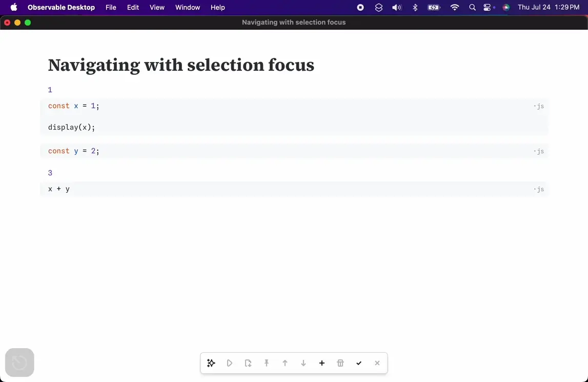Confirm with the checkmark icon
Screen dimensions: 588x382
[359, 363]
